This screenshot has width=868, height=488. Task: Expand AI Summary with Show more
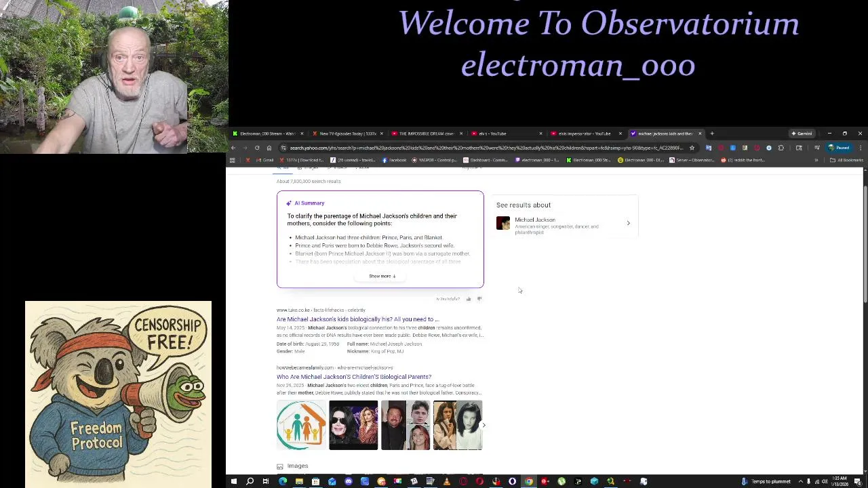(382, 276)
